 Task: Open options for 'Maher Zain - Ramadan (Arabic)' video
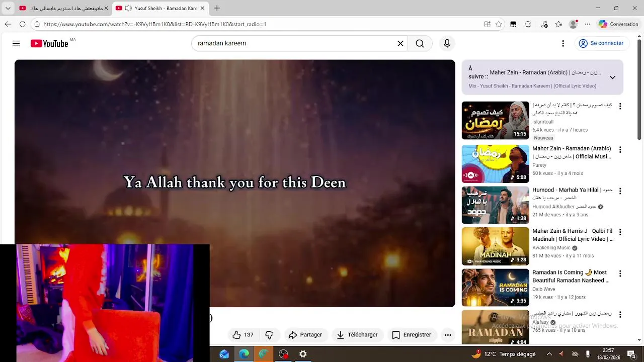pos(620,150)
